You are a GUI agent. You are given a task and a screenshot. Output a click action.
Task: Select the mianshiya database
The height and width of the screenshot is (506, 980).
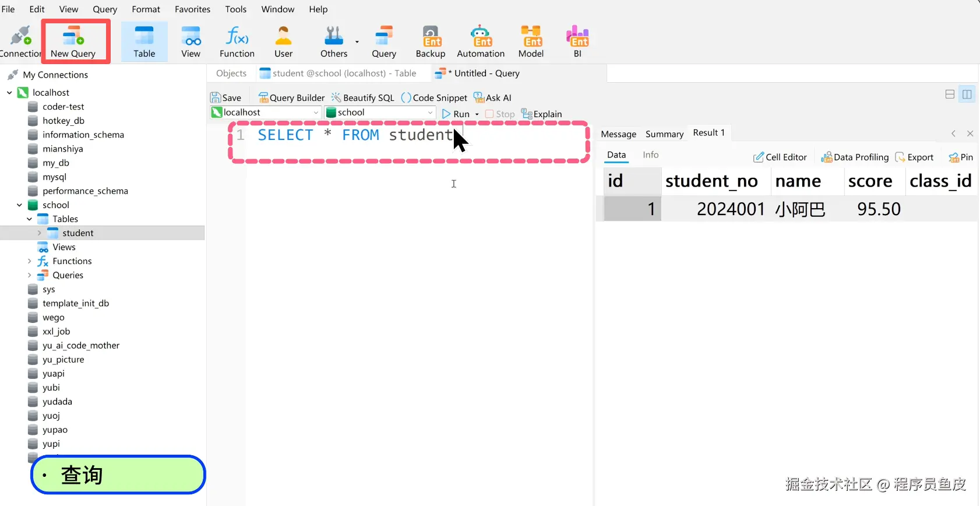click(x=62, y=149)
